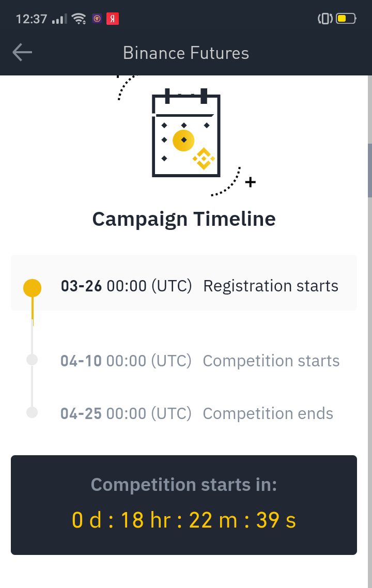
Task: Tap the purple Pi notification icon
Action: [97, 19]
